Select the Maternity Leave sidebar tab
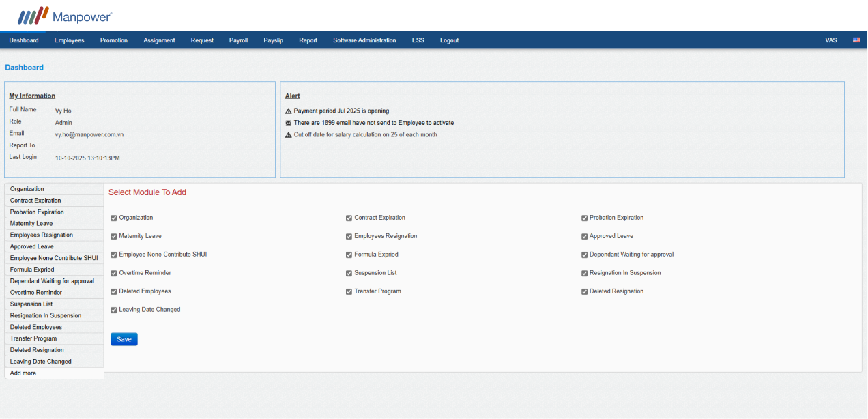This screenshot has width=868, height=419. point(54,224)
